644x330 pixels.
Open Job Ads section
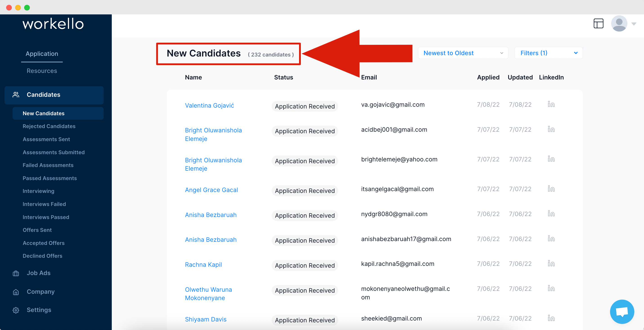(38, 273)
